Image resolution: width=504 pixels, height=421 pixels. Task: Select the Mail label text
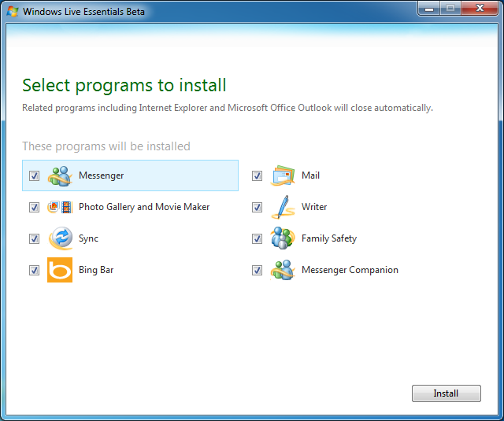(310, 175)
